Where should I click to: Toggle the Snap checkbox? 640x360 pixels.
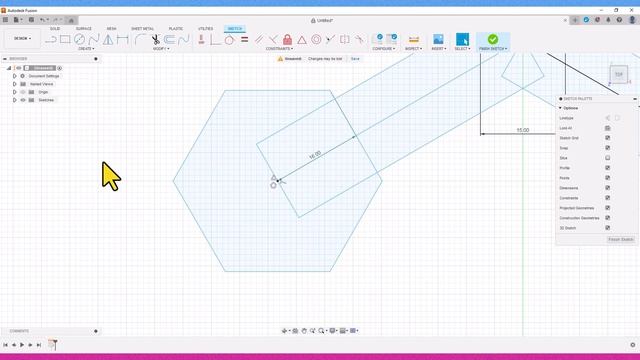[x=607, y=148]
